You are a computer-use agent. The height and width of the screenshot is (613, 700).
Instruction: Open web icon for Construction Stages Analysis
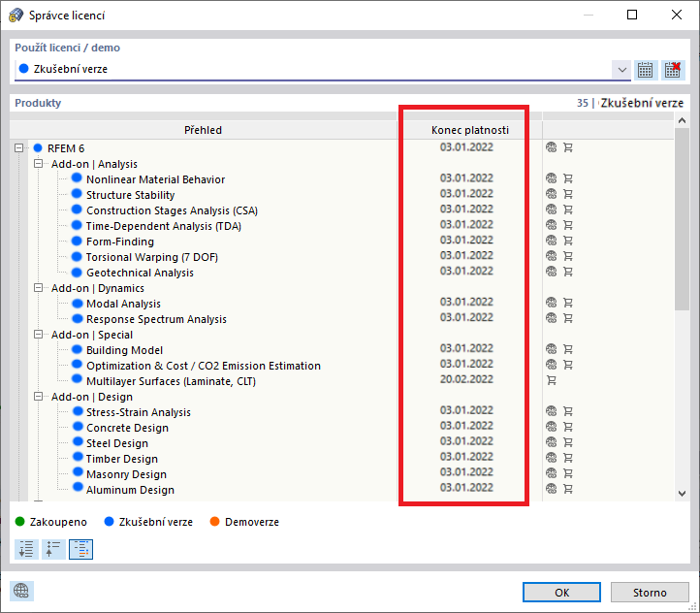point(552,210)
